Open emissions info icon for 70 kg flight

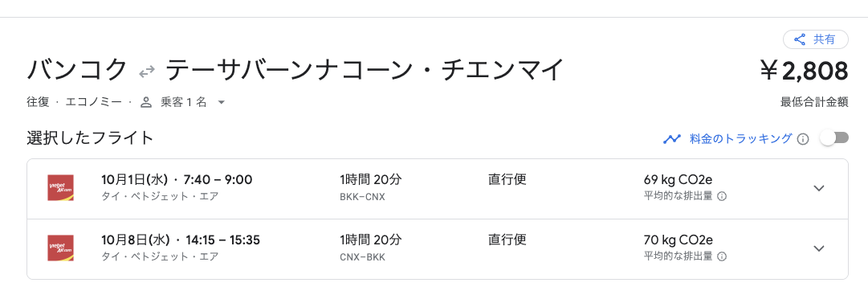coord(722,256)
